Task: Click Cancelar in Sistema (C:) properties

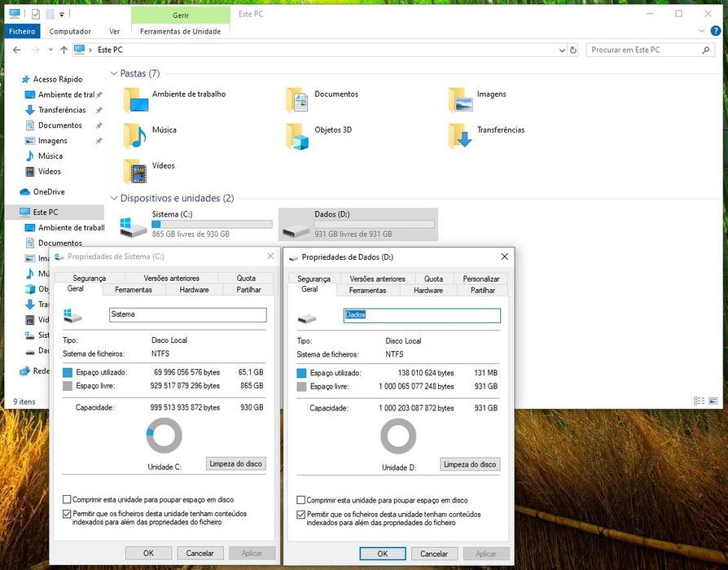Action: click(200, 553)
